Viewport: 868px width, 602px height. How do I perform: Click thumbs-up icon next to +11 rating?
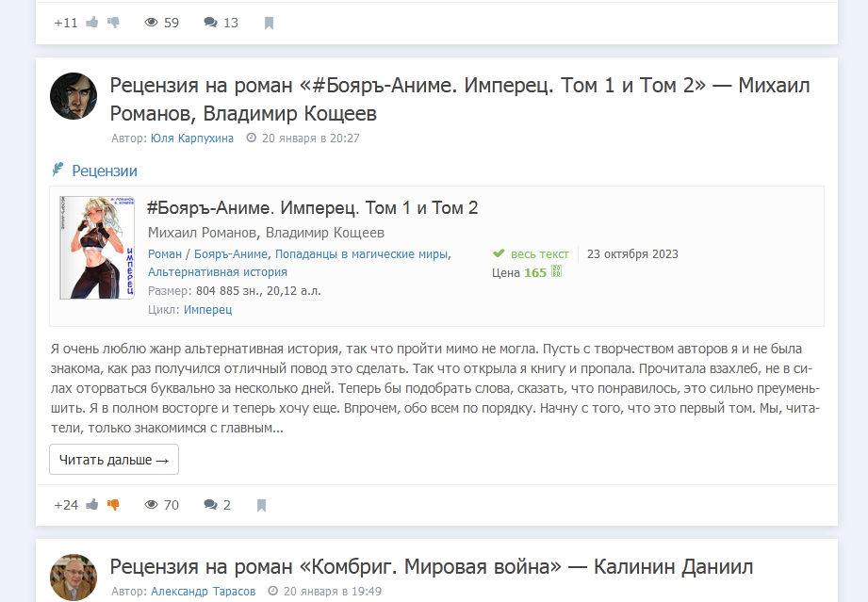(92, 23)
